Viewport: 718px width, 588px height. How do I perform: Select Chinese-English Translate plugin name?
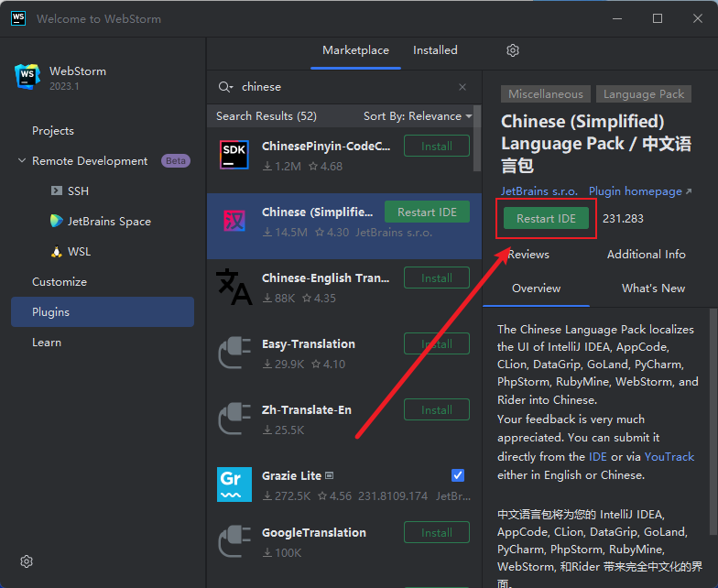point(325,278)
